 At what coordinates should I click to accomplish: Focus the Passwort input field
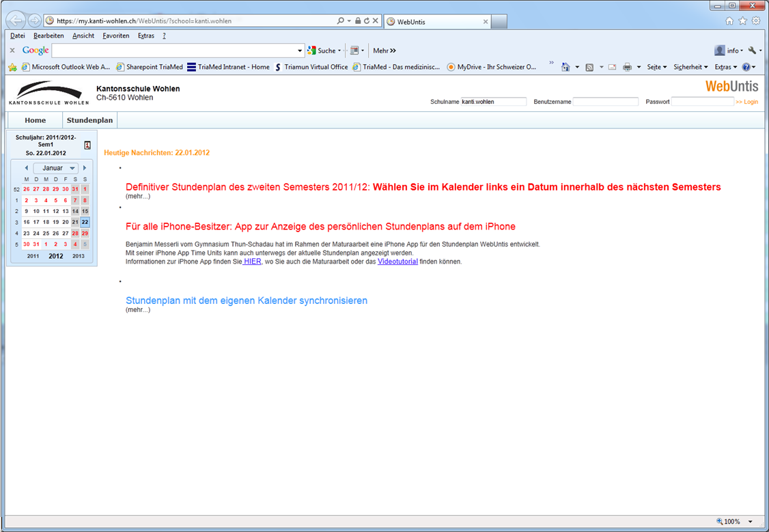(x=702, y=102)
